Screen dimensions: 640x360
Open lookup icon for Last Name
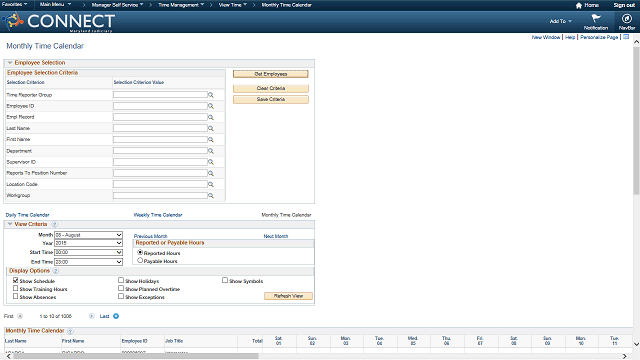(x=211, y=128)
